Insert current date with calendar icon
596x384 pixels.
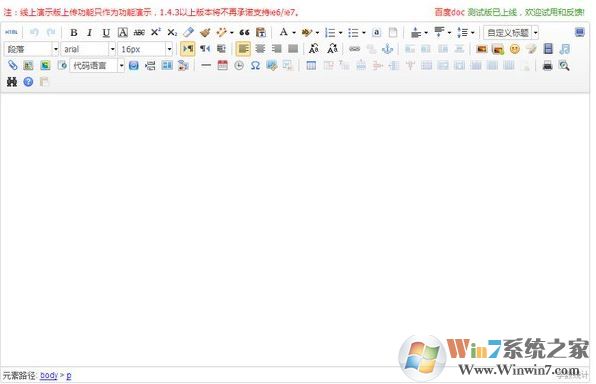click(222, 65)
